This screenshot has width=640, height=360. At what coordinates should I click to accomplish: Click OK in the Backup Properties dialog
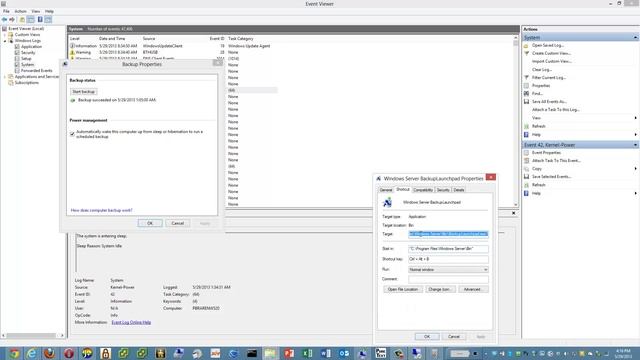click(150, 223)
